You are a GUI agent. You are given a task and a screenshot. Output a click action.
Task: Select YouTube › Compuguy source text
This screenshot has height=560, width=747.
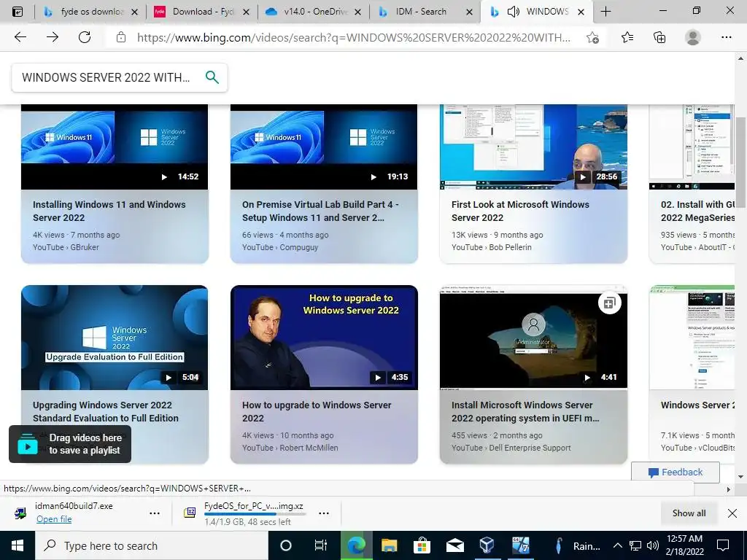(x=280, y=247)
